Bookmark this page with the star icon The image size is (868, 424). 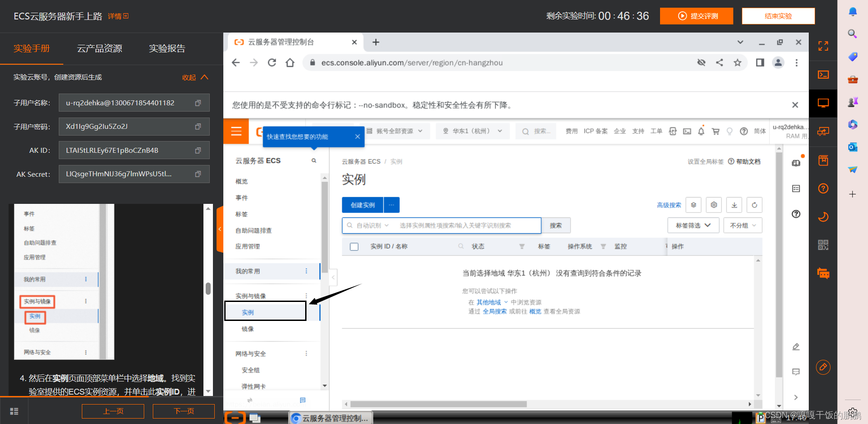[x=737, y=63]
